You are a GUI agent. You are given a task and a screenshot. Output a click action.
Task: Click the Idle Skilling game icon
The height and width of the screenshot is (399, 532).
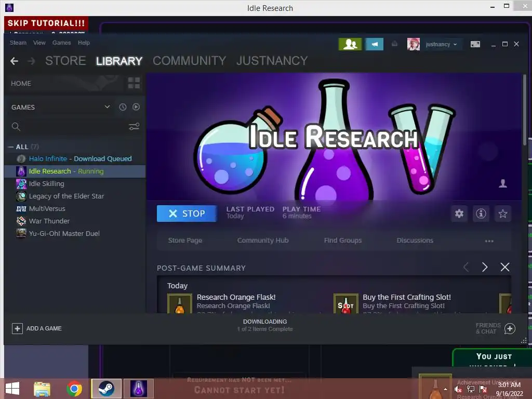21,184
